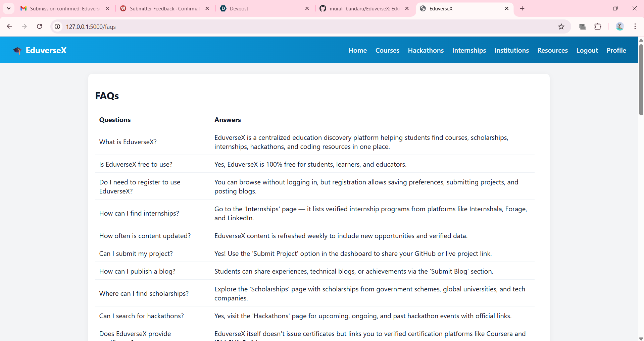Screen dimensions: 644x341
Task: Click the answer mentioning 'Submit Project' option
Action: click(x=353, y=253)
